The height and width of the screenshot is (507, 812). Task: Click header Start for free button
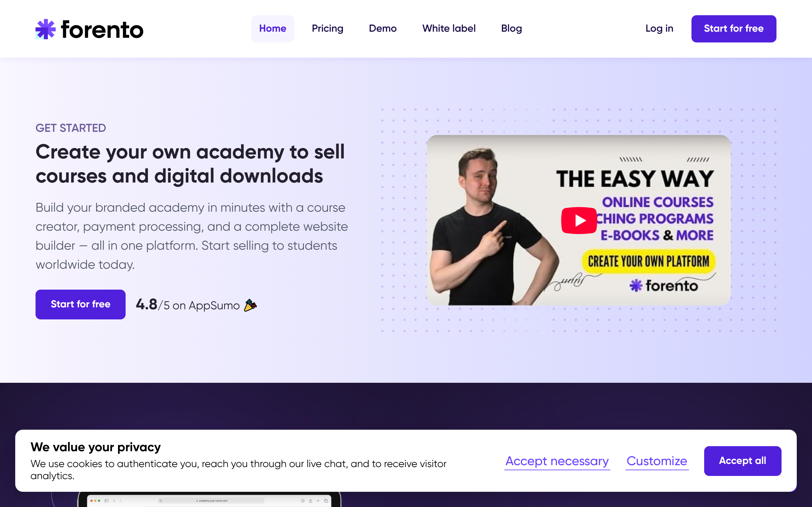[x=733, y=29]
